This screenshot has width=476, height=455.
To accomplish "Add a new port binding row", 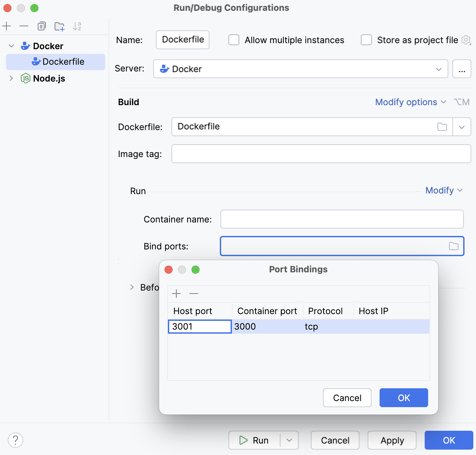I will coord(176,294).
